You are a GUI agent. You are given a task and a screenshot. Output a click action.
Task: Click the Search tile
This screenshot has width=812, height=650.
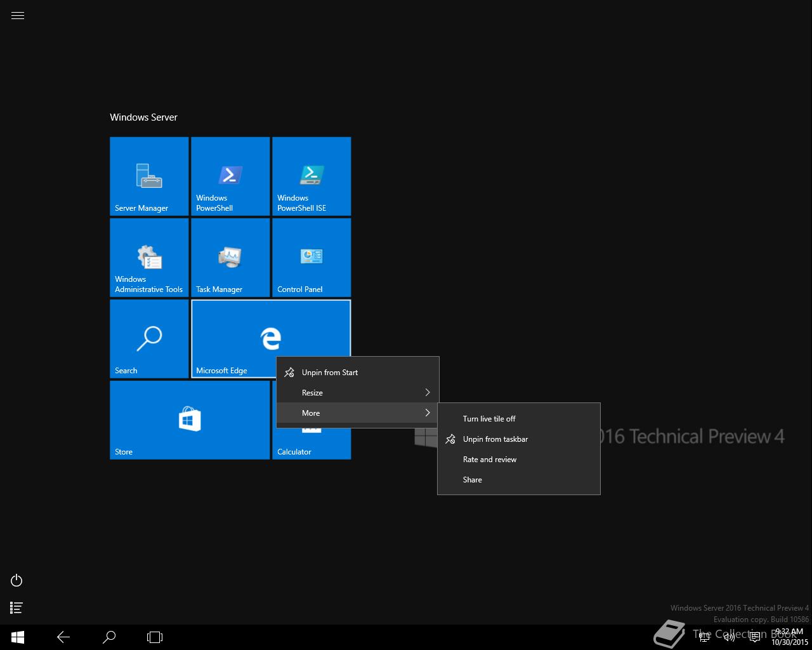click(149, 339)
